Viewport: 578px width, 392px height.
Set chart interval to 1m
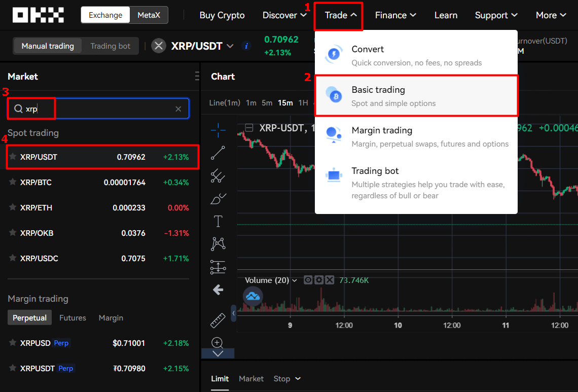251,103
